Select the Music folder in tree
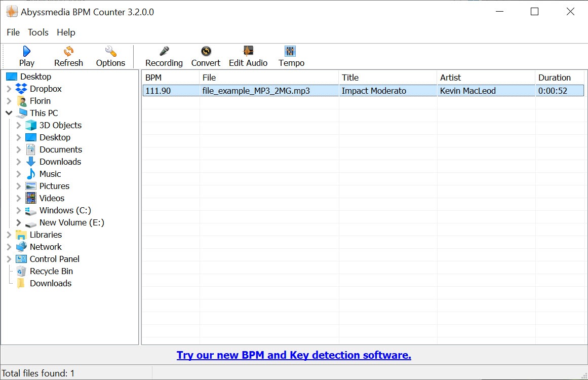Screen dimensions: 588x380 [50, 174]
